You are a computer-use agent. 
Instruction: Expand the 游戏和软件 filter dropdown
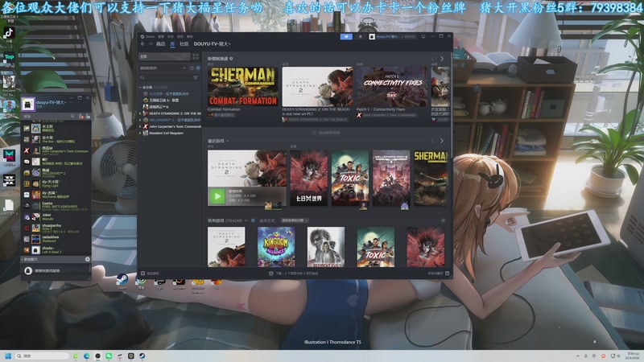pos(163,68)
